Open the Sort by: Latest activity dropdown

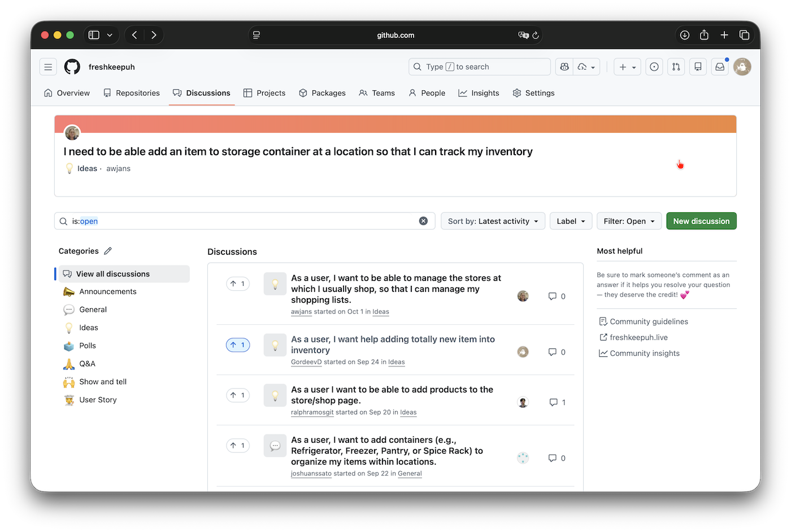[493, 221]
